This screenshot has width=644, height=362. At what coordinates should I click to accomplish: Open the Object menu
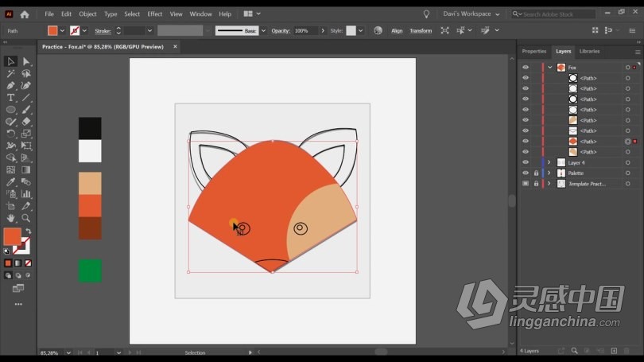87,14
